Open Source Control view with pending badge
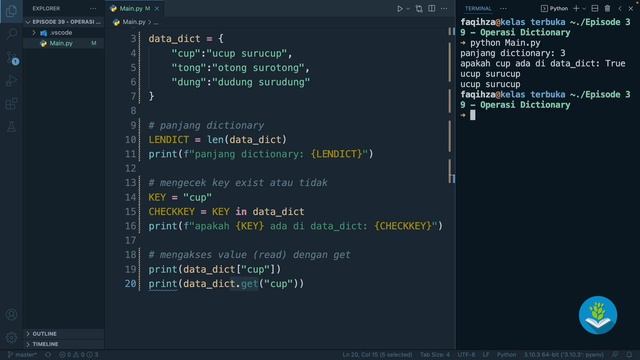Image resolution: width=640 pixels, height=360 pixels. [11, 57]
